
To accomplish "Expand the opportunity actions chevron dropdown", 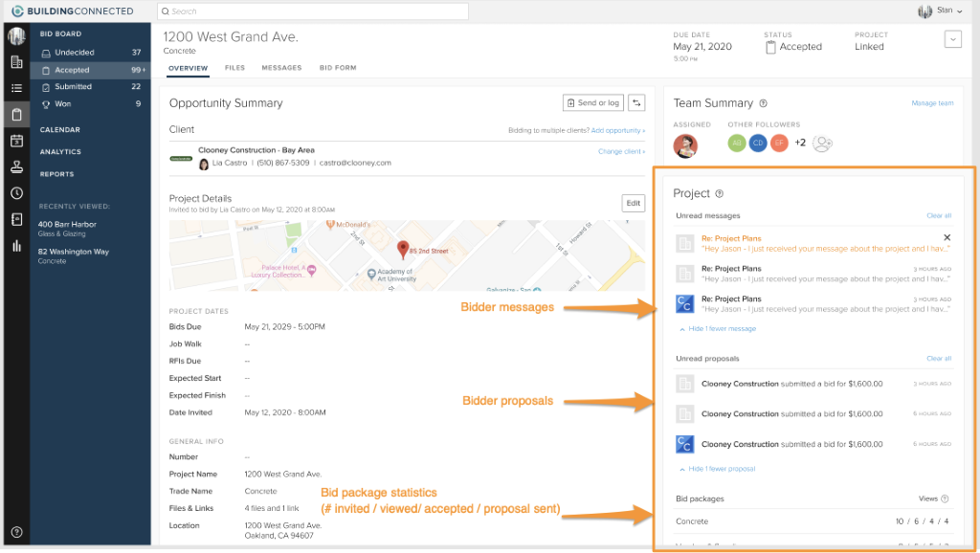I will tap(951, 39).
